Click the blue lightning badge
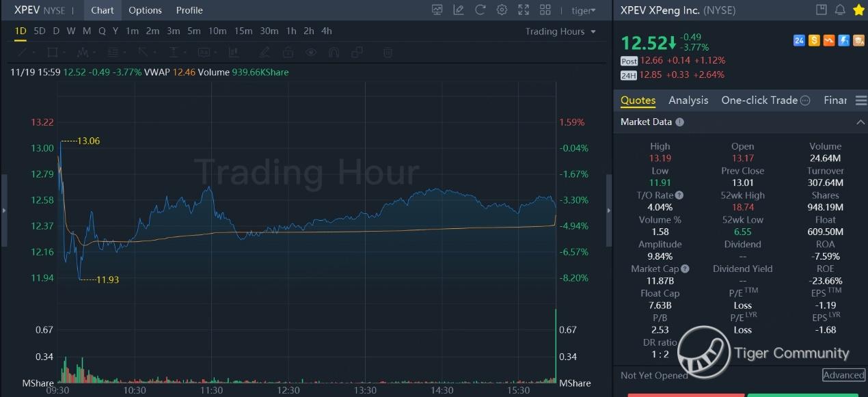 pos(844,40)
